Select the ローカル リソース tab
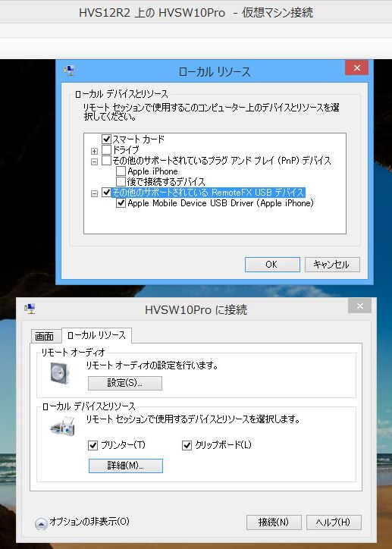The width and height of the screenshot is (392, 549). point(96,335)
